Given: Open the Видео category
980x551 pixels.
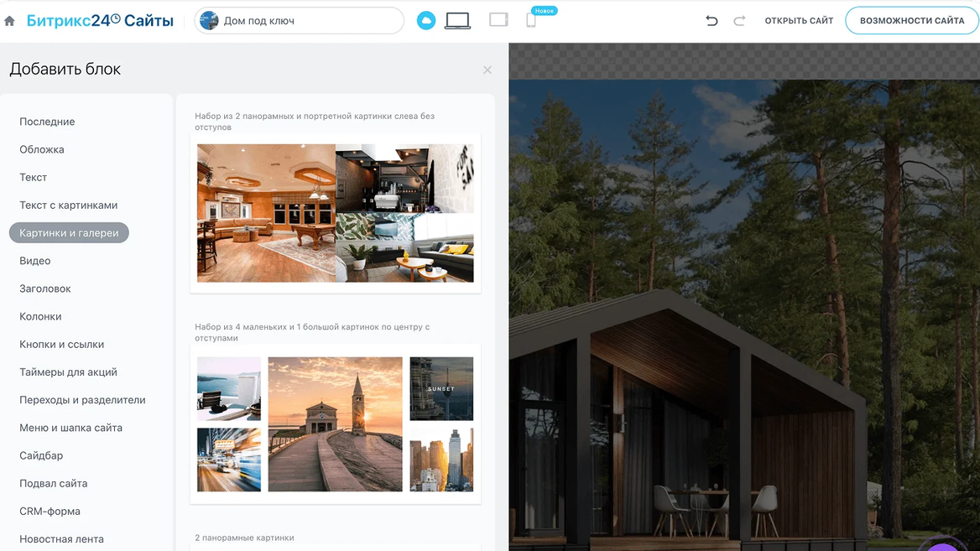Looking at the screenshot, I should click(35, 261).
